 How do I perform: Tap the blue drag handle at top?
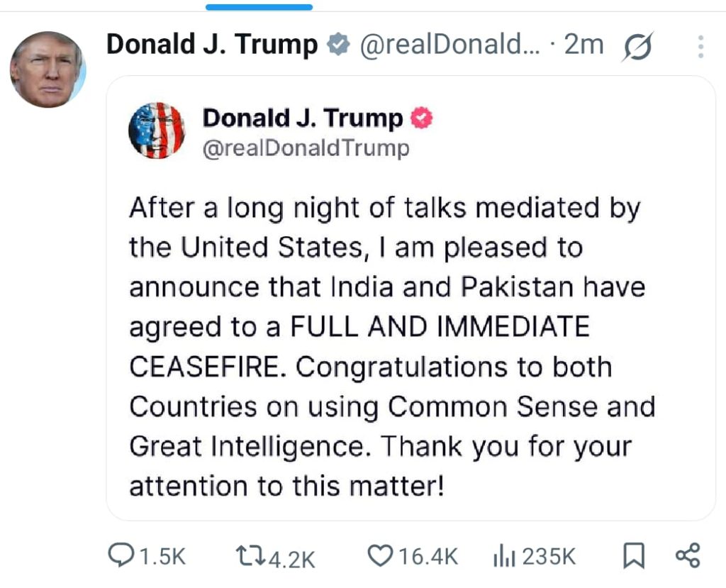click(259, 7)
